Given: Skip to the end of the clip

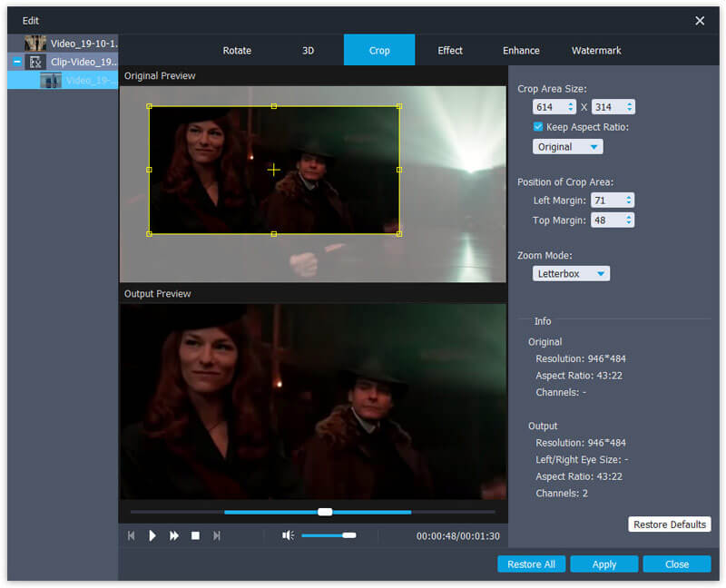Looking at the screenshot, I should [x=216, y=535].
